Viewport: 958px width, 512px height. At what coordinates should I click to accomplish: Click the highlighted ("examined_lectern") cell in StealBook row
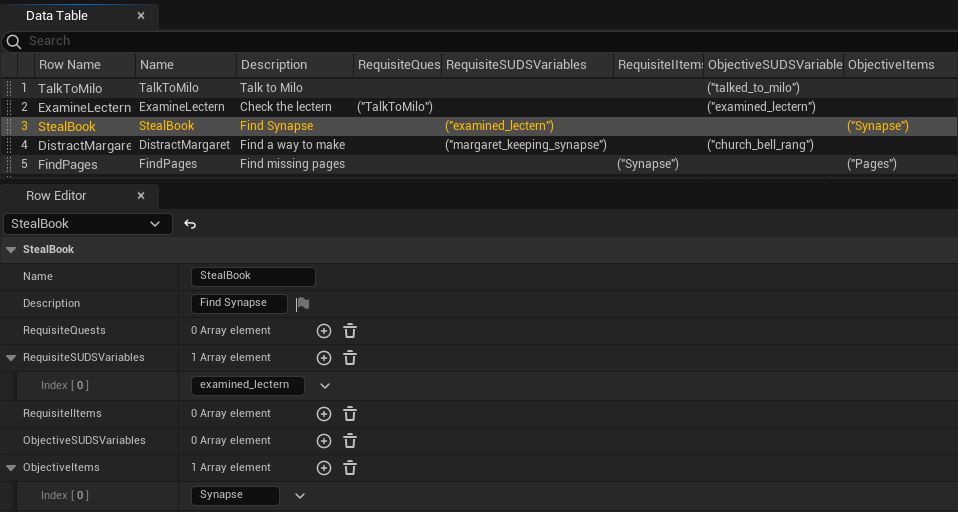[x=499, y=126]
